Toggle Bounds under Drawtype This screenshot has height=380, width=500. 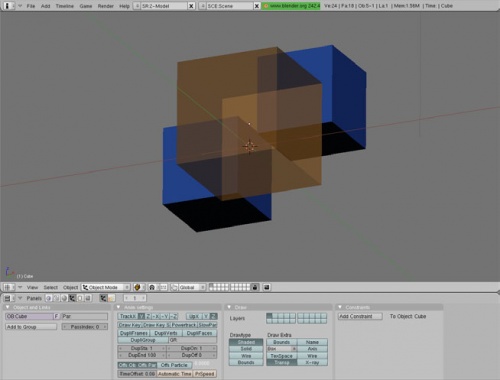246,362
